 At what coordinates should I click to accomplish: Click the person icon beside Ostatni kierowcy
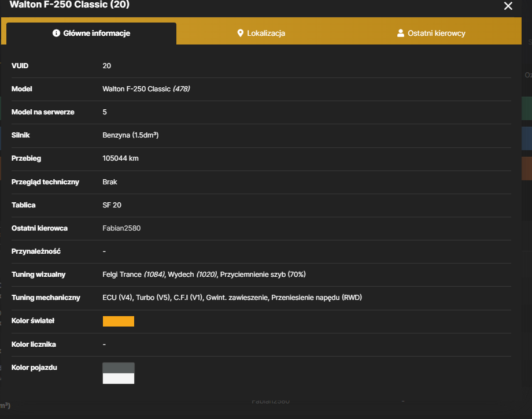(x=401, y=33)
